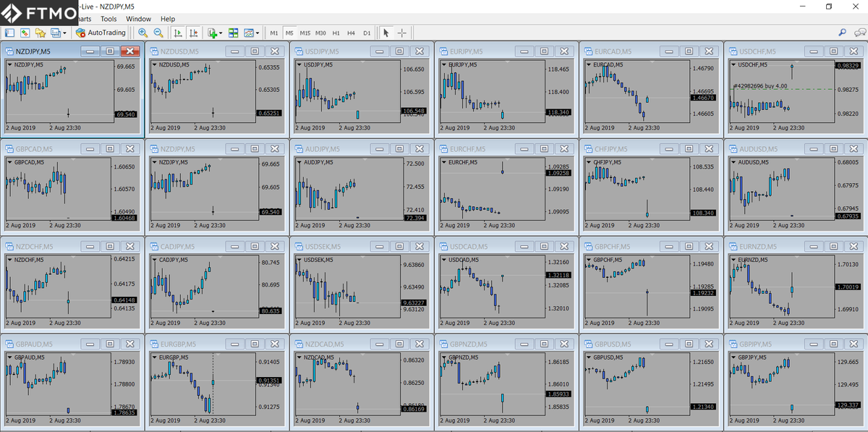Expand one-click trading triangle on GBPCAD chart
Screen dimensions: 868x432
(x=9, y=162)
